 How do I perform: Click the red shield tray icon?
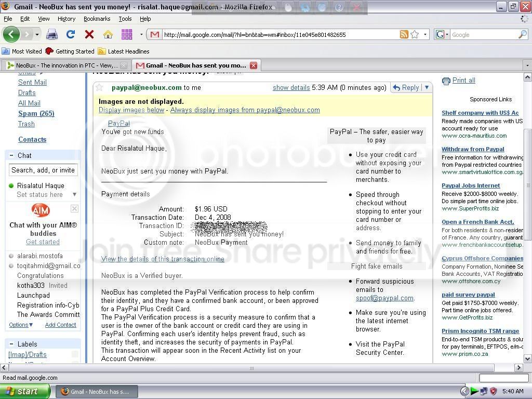point(493,391)
